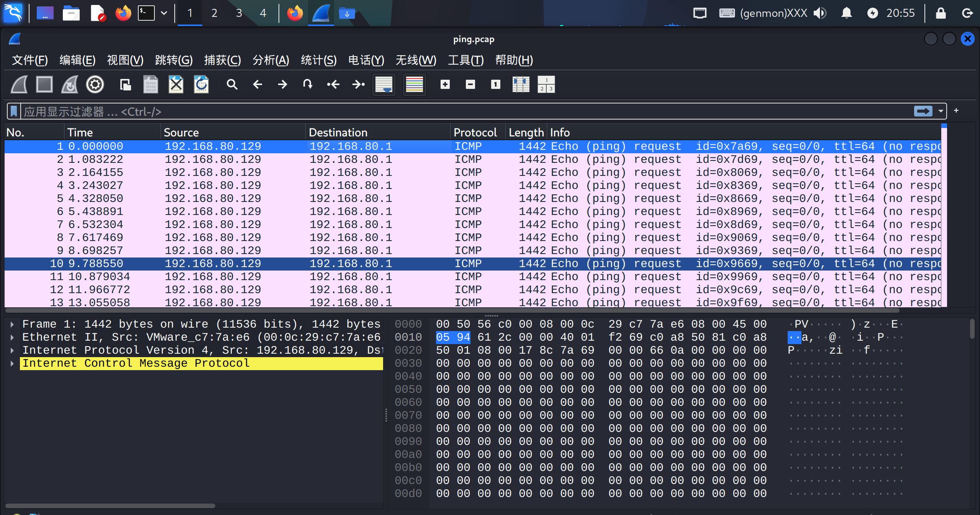Go to next packet arrow icon
This screenshot has height=515, width=980.
[x=282, y=84]
